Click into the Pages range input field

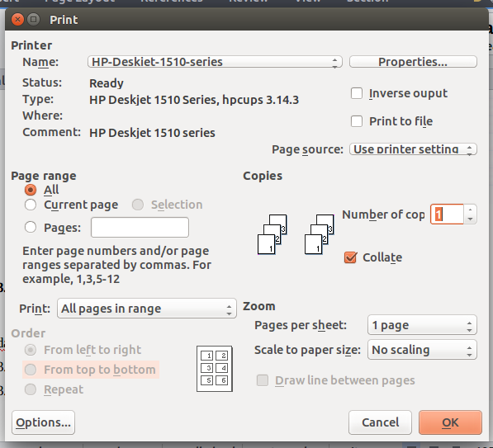(140, 227)
